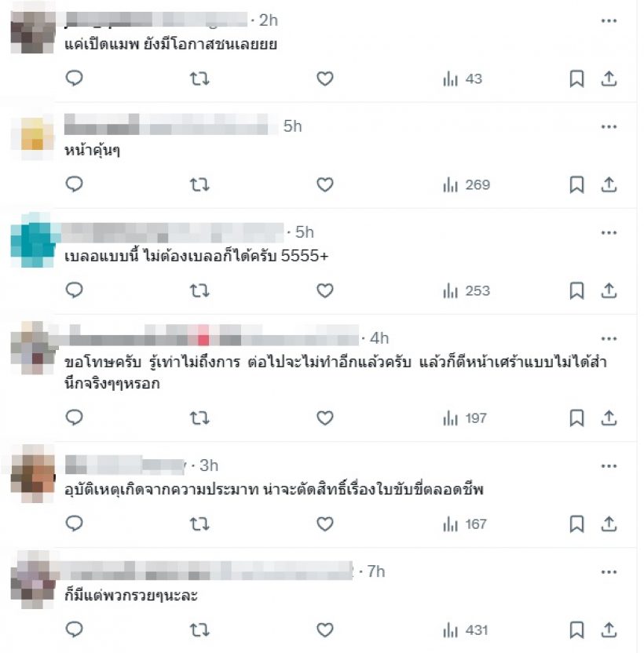
Task: Open more options on the 3h tweet
Action: click(x=609, y=466)
